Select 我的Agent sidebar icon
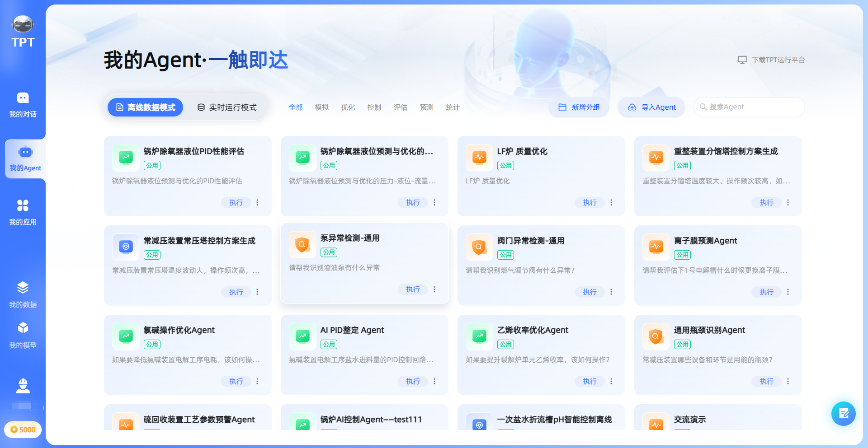 (25, 159)
